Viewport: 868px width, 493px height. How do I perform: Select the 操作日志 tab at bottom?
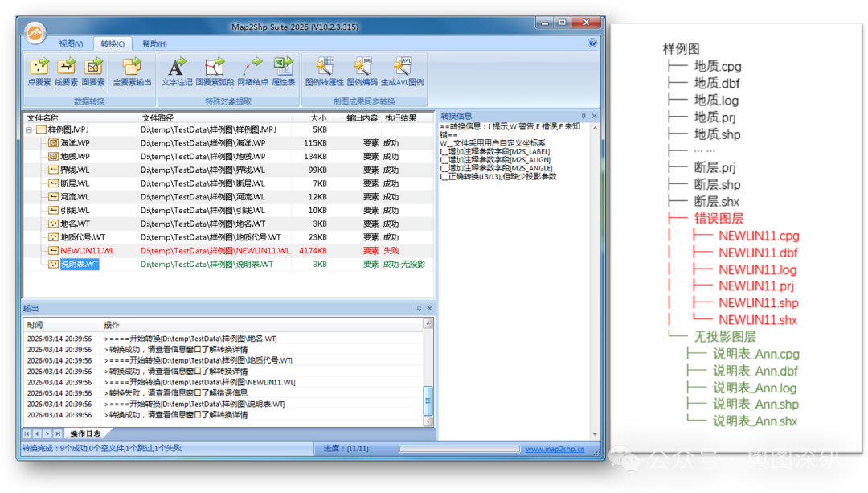[85, 434]
